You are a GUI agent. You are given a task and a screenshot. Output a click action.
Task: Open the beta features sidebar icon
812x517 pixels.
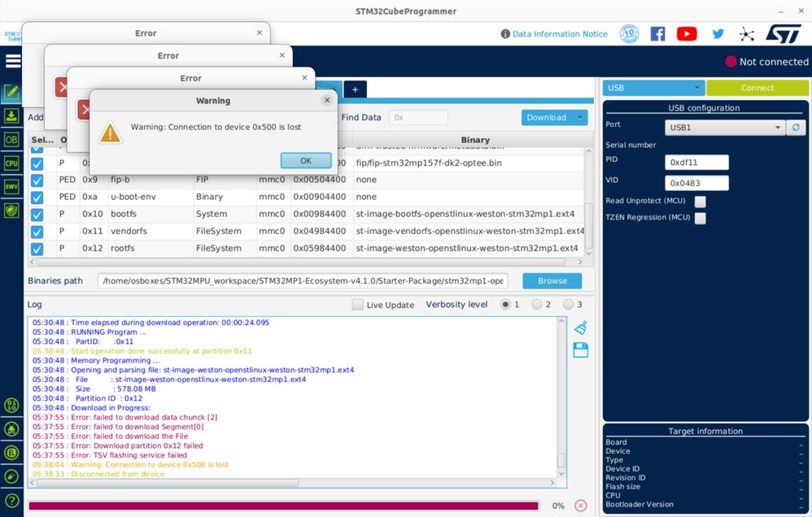(11, 429)
